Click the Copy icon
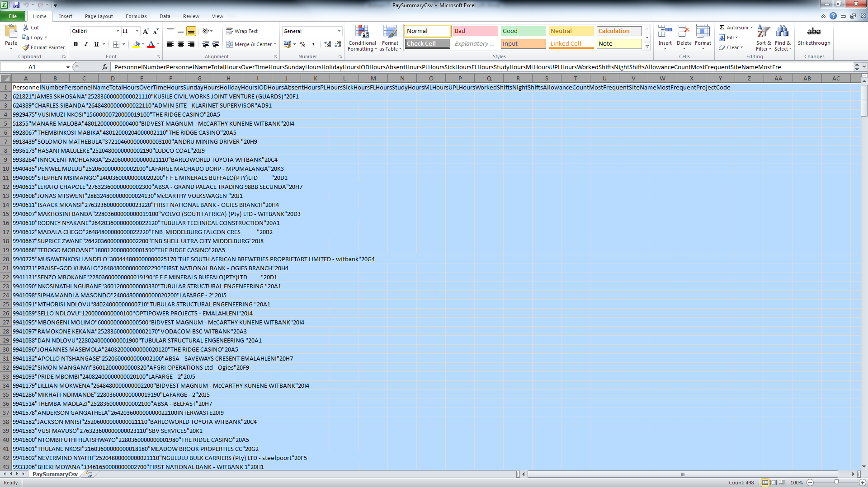 pos(26,38)
